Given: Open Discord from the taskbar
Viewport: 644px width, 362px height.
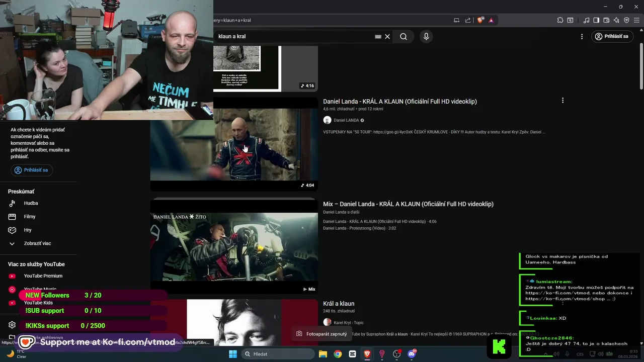Looking at the screenshot, I should 412,354.
